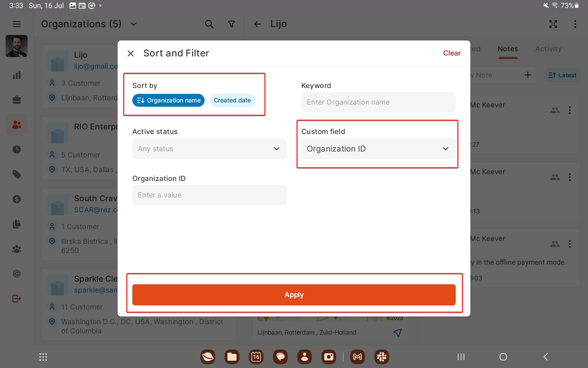Go back with the arrow beside Lijo
Viewport: 588px width, 368px height.
(x=257, y=24)
